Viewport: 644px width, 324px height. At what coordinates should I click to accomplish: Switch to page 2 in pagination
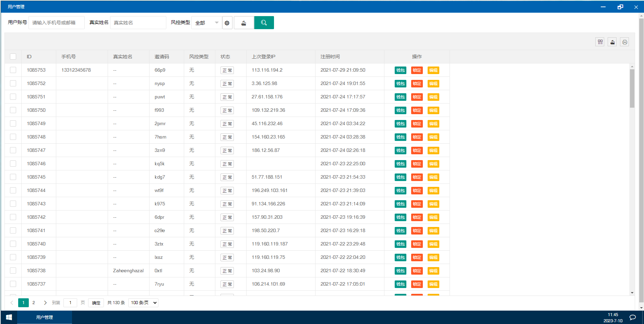click(x=34, y=303)
